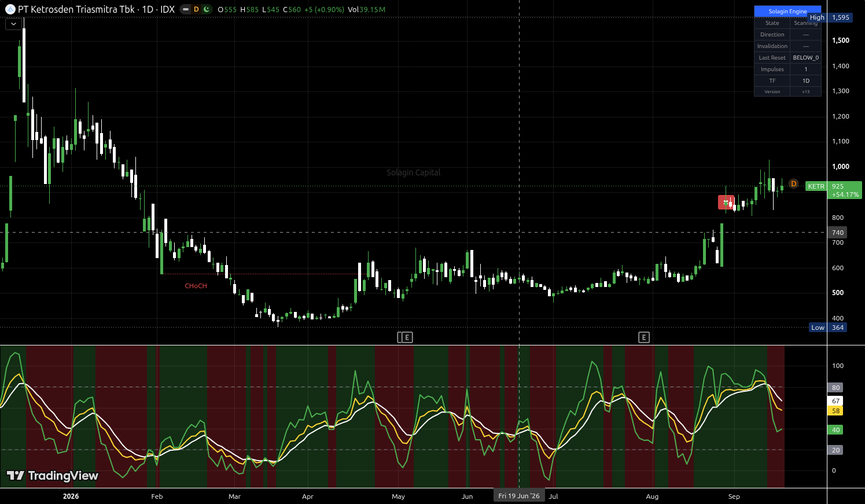Click the PT Ketrosden symbol logo icon
865x504 pixels.
tap(10, 9)
